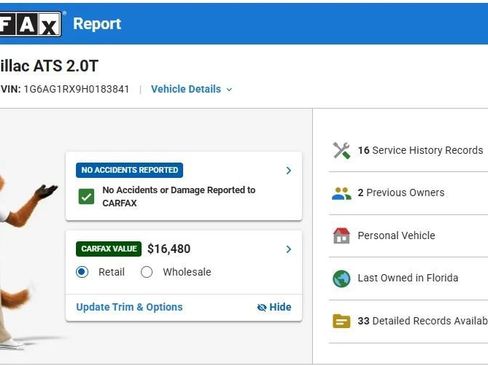The height and width of the screenshot is (366, 488).
Task: Click the globe Last Owned icon
Action: 342,279
